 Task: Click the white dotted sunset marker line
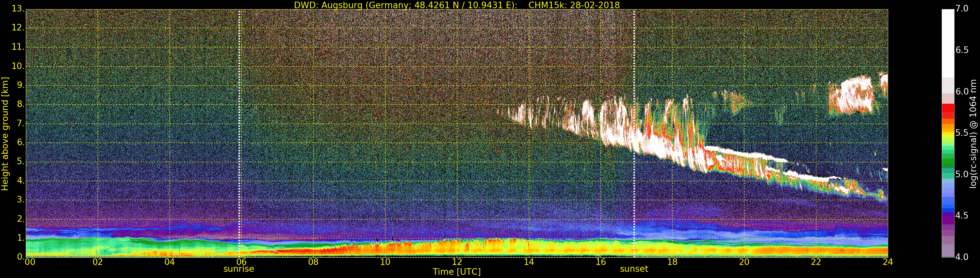click(634, 133)
